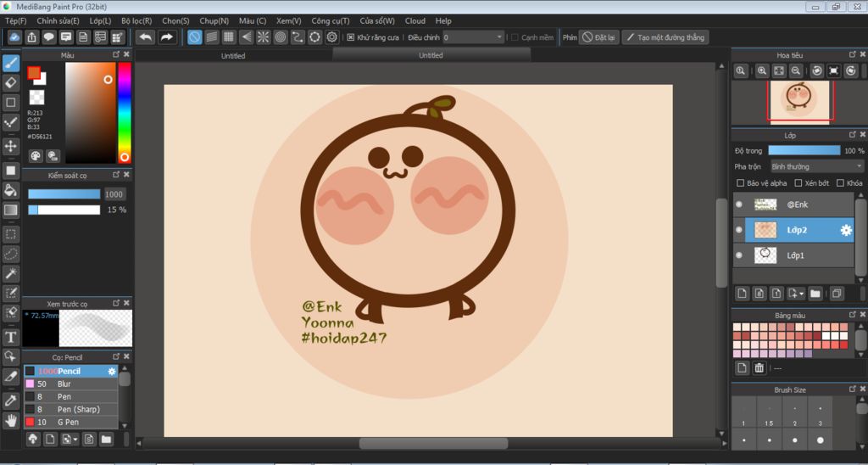Select the Circle snap icon
Screen dimensions: 868x465
[280, 37]
